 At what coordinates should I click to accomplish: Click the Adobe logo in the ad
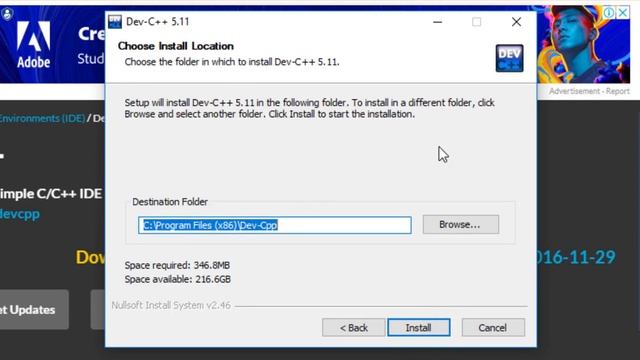pos(33,44)
